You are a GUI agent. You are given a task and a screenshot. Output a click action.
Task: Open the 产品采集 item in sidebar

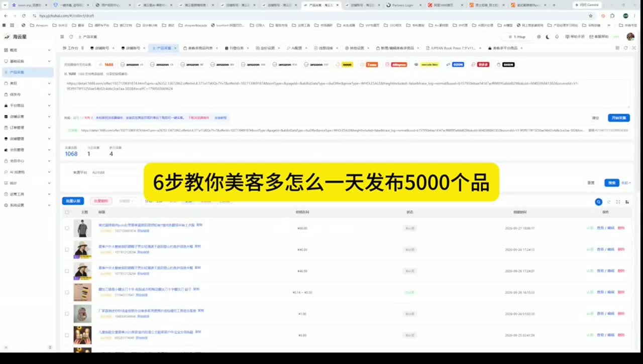[x=27, y=72]
